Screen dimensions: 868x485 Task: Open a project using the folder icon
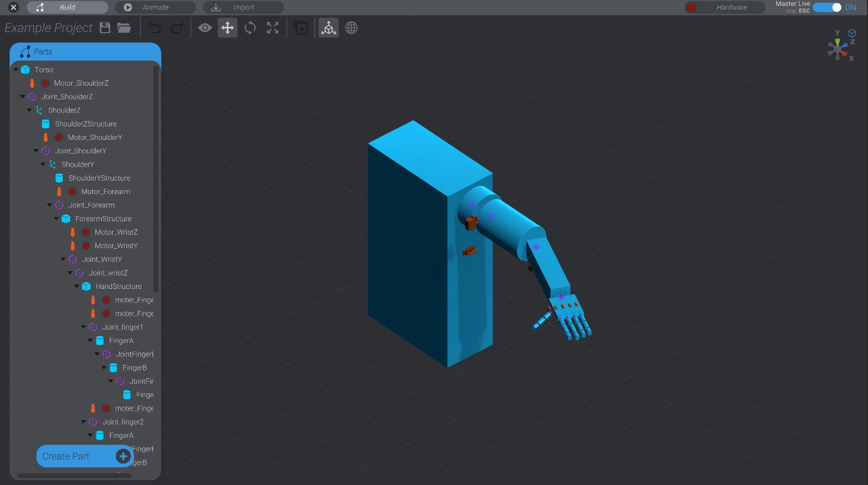click(124, 28)
